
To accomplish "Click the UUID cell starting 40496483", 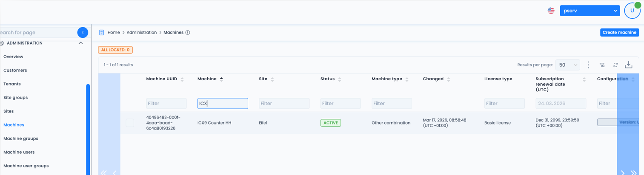I will click(x=163, y=123).
